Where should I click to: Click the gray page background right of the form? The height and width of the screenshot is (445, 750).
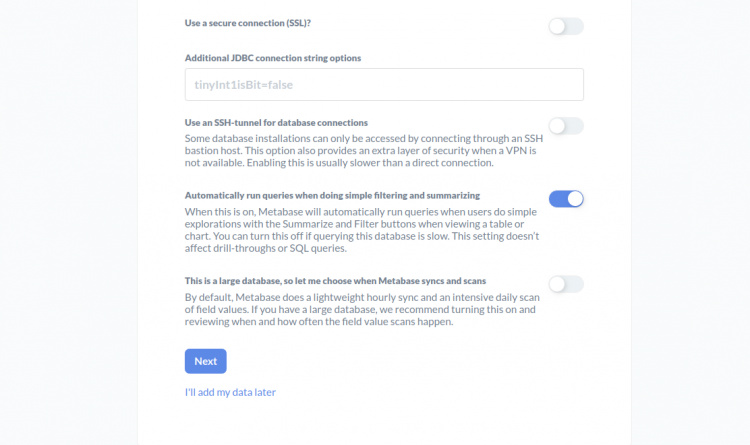pos(690,222)
